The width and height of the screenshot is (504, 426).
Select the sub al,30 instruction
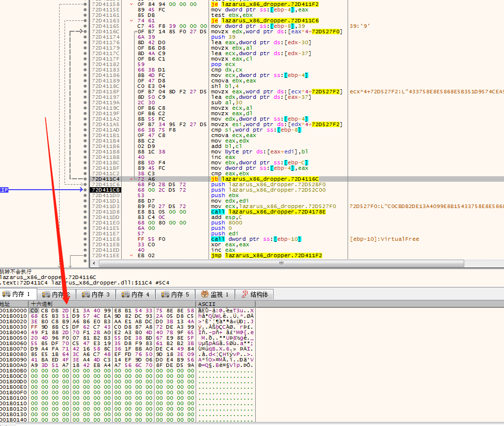tap(226, 103)
